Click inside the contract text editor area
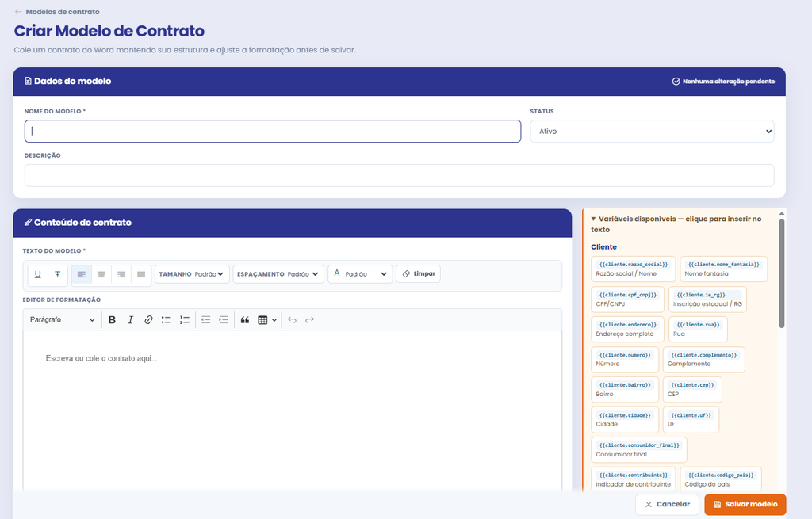This screenshot has width=812, height=519. (x=292, y=409)
